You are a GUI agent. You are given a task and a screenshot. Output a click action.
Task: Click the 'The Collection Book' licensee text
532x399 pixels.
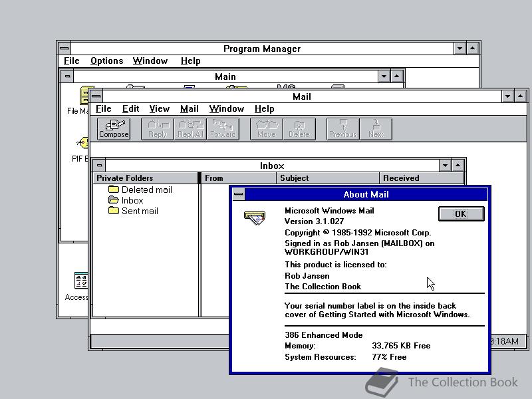(323, 287)
